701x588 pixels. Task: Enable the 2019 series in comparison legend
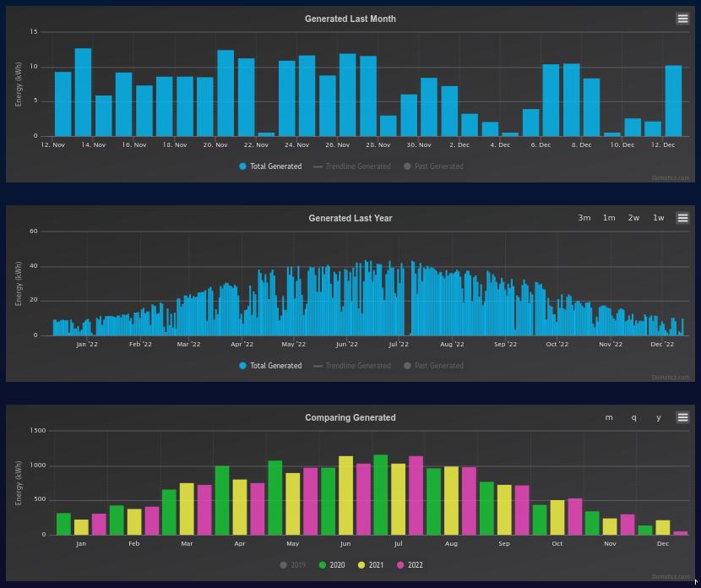[293, 565]
